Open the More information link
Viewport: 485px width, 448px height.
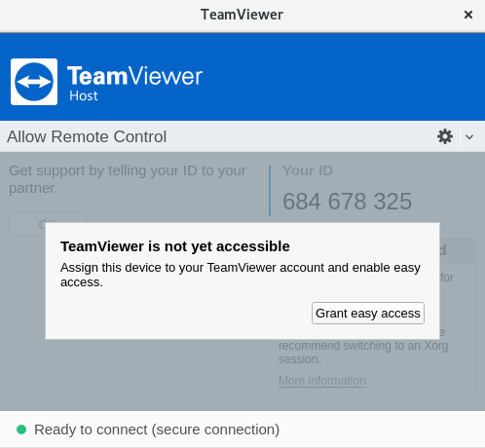click(322, 381)
